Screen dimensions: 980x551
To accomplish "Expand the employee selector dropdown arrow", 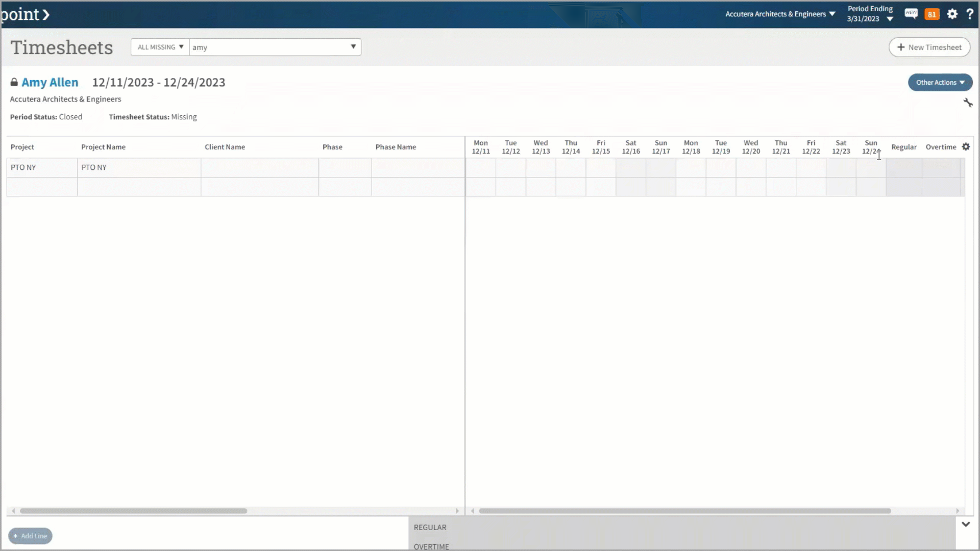I will (353, 46).
